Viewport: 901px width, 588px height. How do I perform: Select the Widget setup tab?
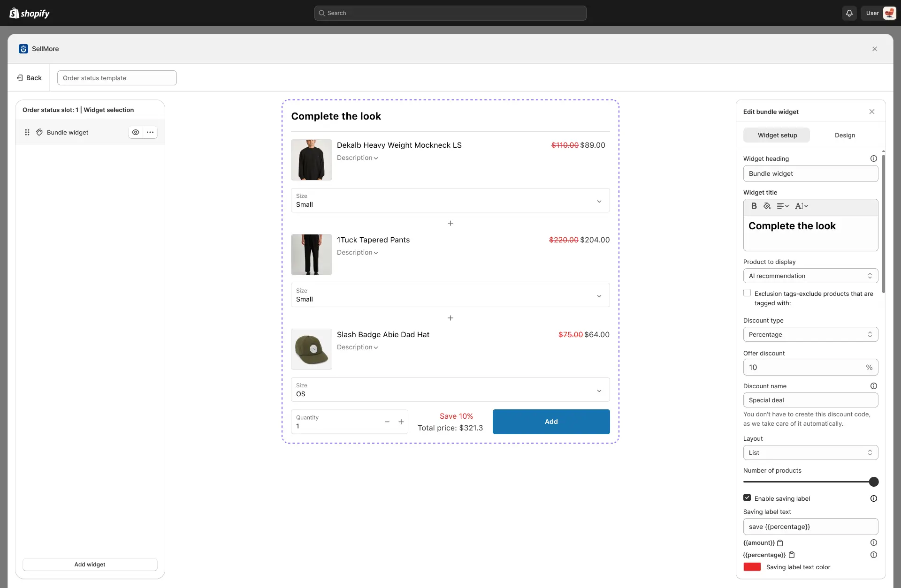click(777, 135)
